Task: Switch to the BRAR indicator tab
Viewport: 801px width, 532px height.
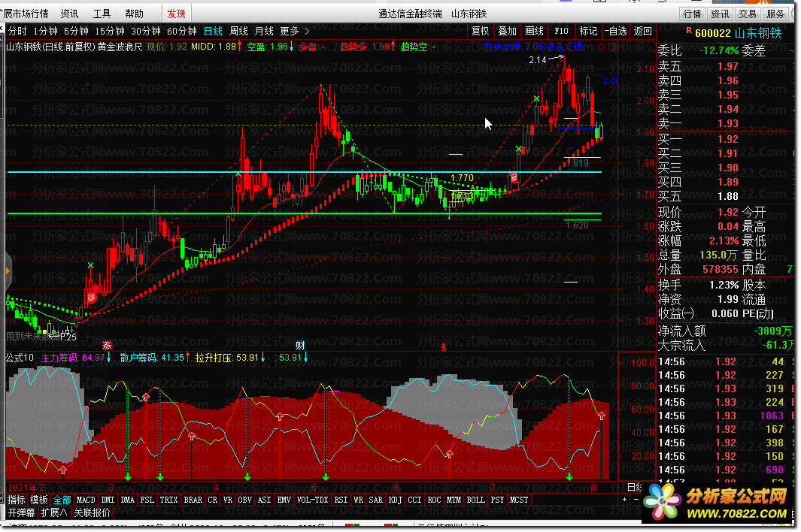Action: 193,500
